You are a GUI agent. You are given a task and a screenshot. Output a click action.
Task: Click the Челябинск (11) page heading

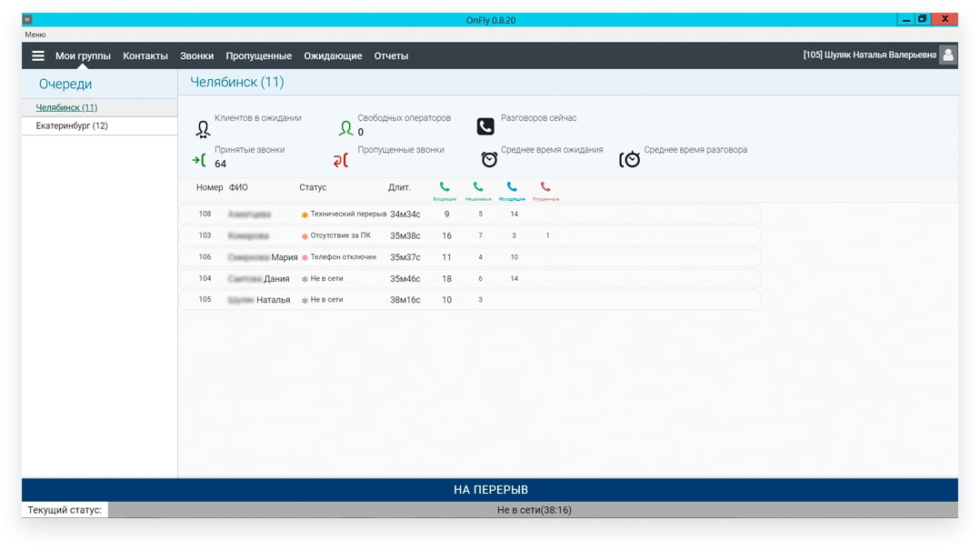coord(237,82)
